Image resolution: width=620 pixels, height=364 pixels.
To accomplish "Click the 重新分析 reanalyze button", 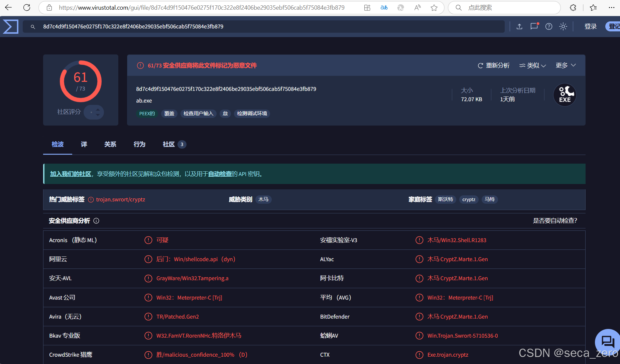I will (494, 65).
